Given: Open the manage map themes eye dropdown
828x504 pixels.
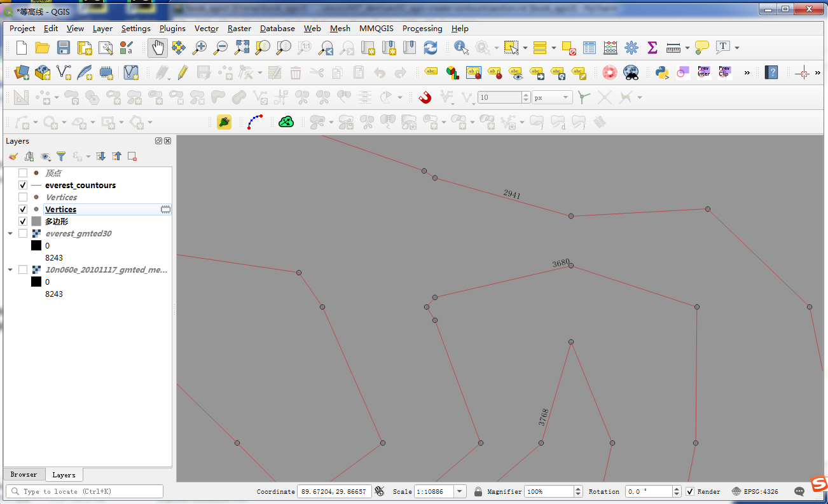Looking at the screenshot, I should (46, 156).
